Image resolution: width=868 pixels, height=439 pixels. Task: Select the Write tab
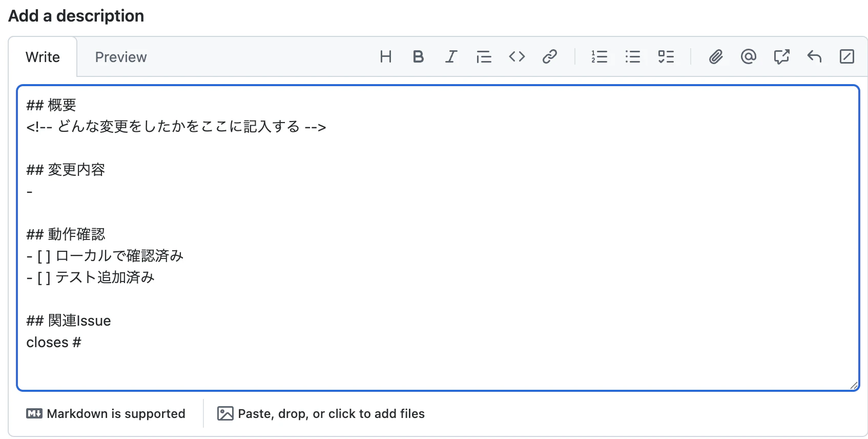[x=43, y=57]
